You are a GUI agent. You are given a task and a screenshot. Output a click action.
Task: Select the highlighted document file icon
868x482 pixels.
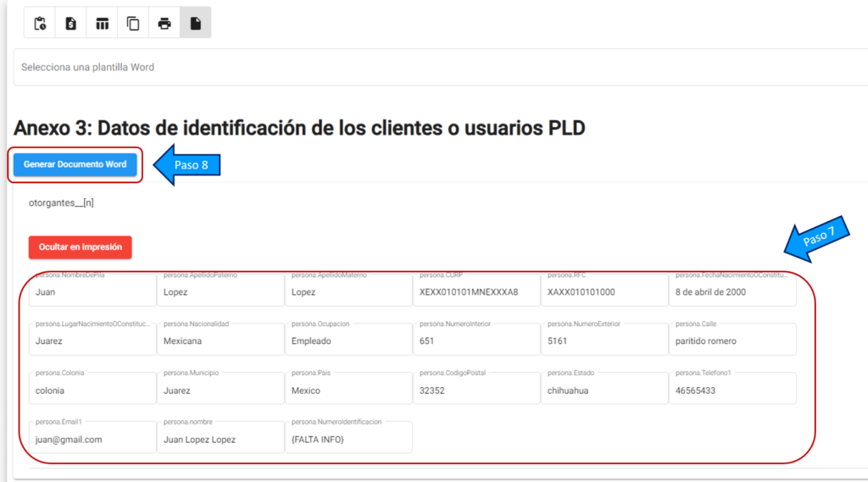(196, 23)
